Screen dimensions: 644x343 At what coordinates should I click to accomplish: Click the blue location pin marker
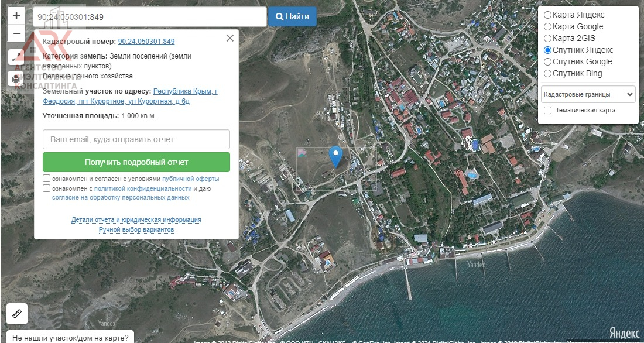tap(335, 157)
